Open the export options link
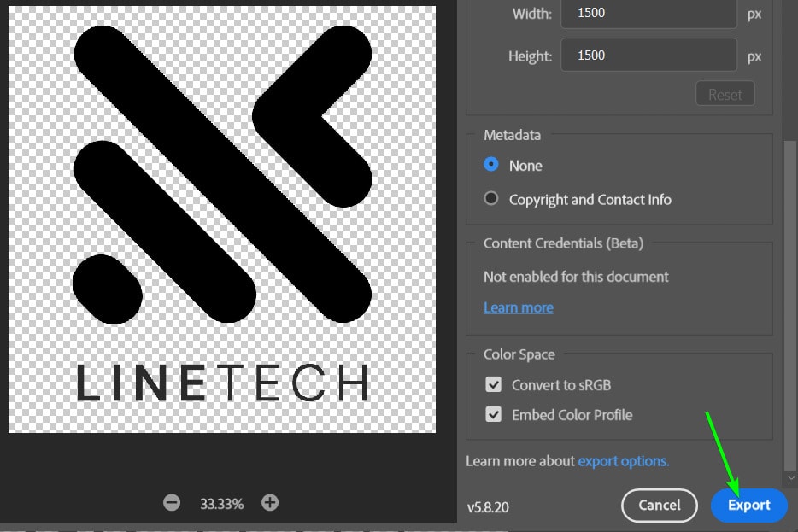 623,461
